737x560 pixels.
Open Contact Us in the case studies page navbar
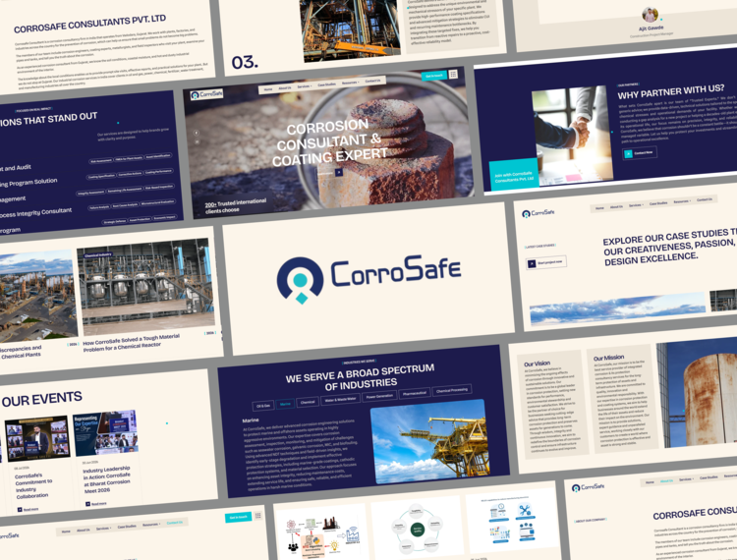click(x=705, y=199)
